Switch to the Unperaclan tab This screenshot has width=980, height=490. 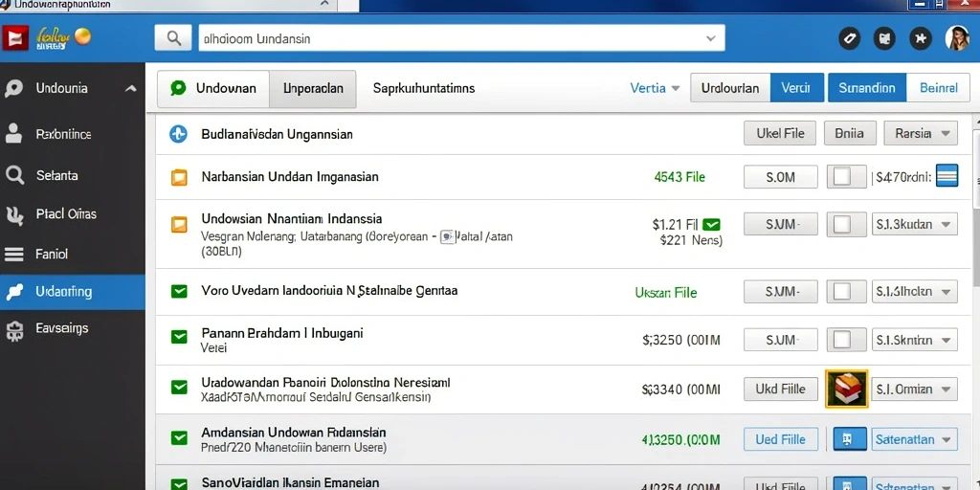pos(313,88)
